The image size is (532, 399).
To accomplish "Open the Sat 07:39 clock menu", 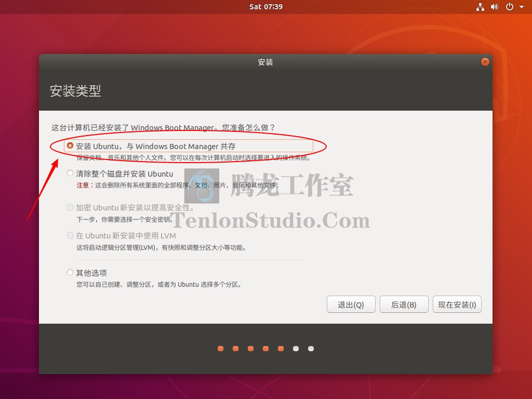I will pyautogui.click(x=265, y=7).
